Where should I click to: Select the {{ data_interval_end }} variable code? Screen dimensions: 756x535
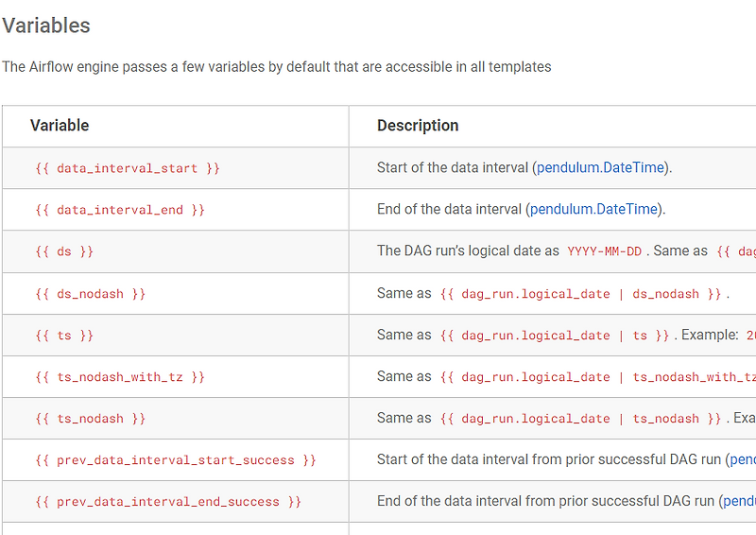(120, 210)
